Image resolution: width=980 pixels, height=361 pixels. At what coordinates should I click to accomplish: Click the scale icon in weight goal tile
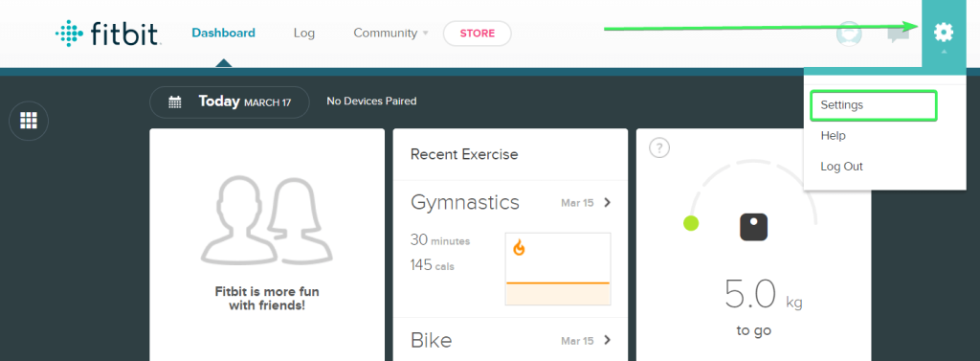click(x=753, y=228)
